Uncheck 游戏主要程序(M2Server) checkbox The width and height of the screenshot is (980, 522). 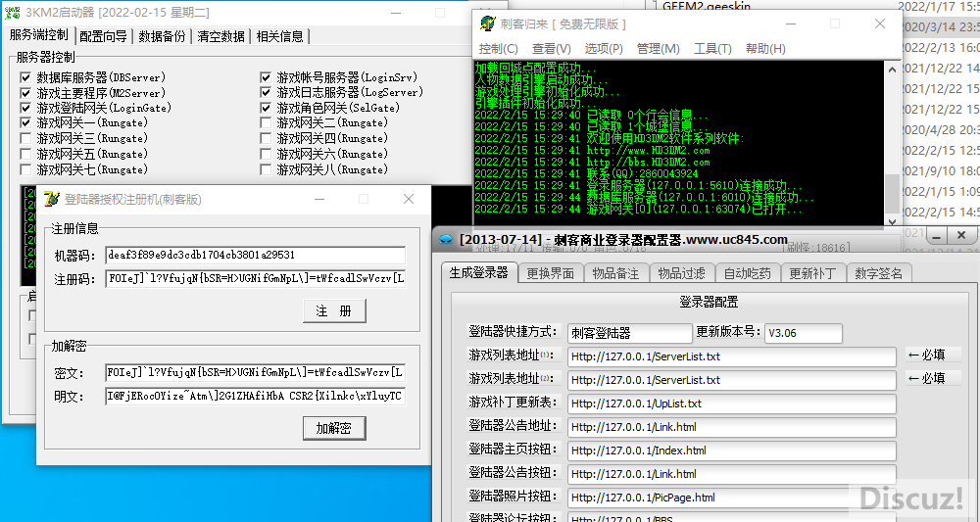click(x=25, y=93)
